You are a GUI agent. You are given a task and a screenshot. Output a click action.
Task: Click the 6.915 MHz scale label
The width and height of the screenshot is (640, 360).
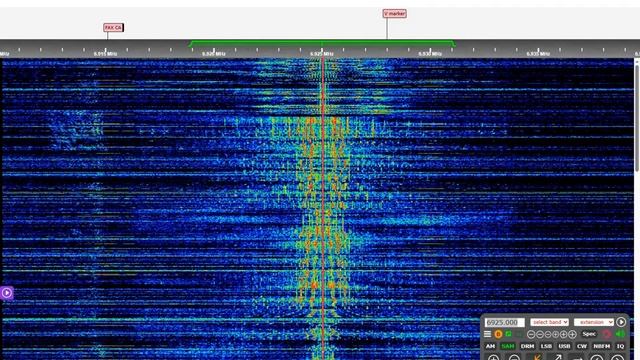pyautogui.click(x=105, y=53)
